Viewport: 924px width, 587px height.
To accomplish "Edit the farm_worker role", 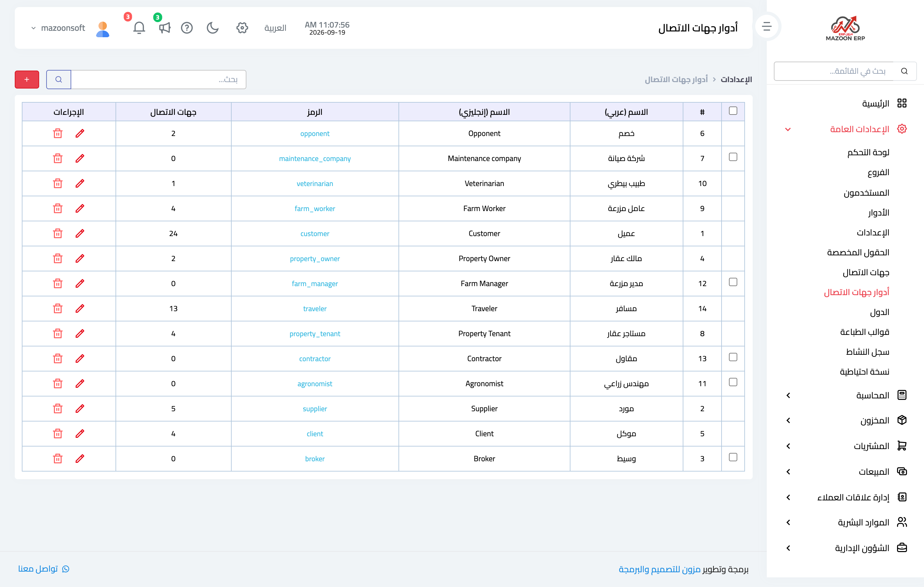I will click(80, 208).
